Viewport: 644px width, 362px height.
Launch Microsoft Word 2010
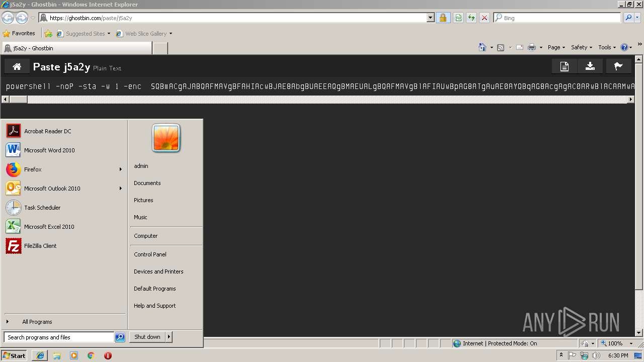pyautogui.click(x=64, y=150)
